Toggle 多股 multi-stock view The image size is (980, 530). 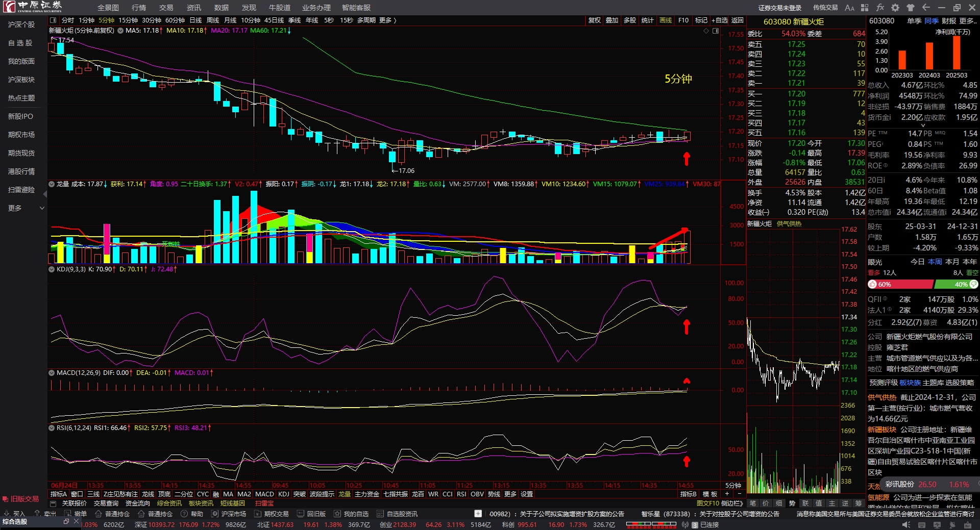(630, 20)
